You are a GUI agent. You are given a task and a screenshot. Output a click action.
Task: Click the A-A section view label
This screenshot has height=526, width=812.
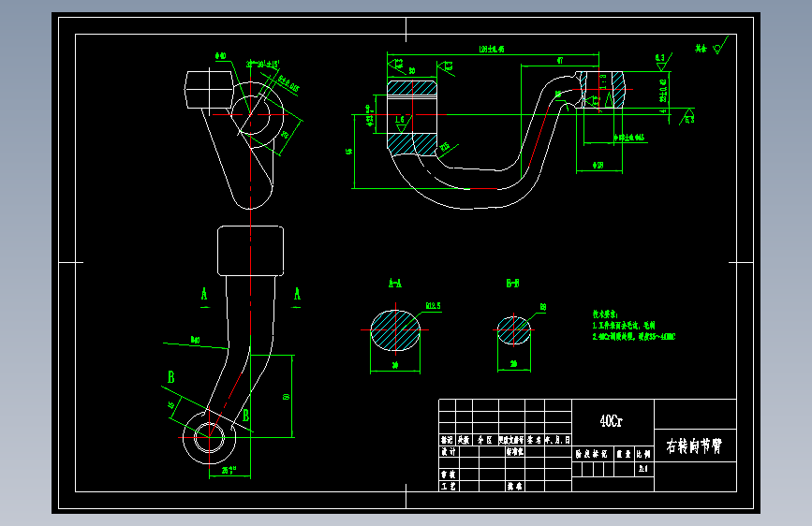pos(395,284)
